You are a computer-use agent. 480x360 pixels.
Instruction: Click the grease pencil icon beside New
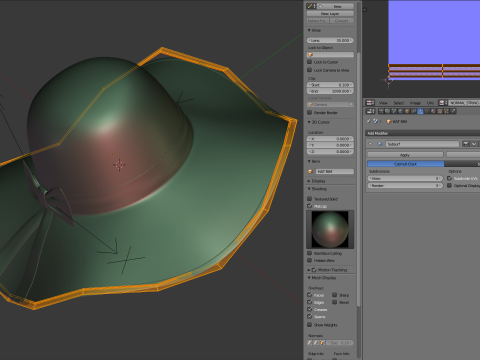click(x=310, y=6)
